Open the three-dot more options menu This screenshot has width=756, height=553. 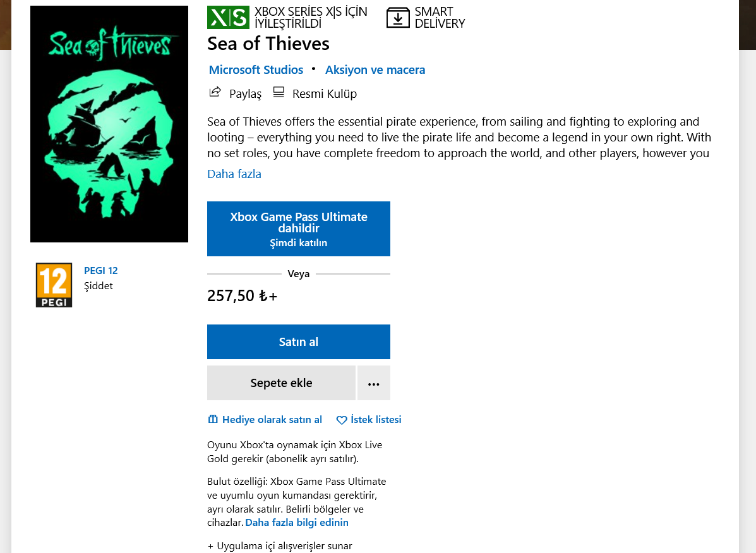373,383
